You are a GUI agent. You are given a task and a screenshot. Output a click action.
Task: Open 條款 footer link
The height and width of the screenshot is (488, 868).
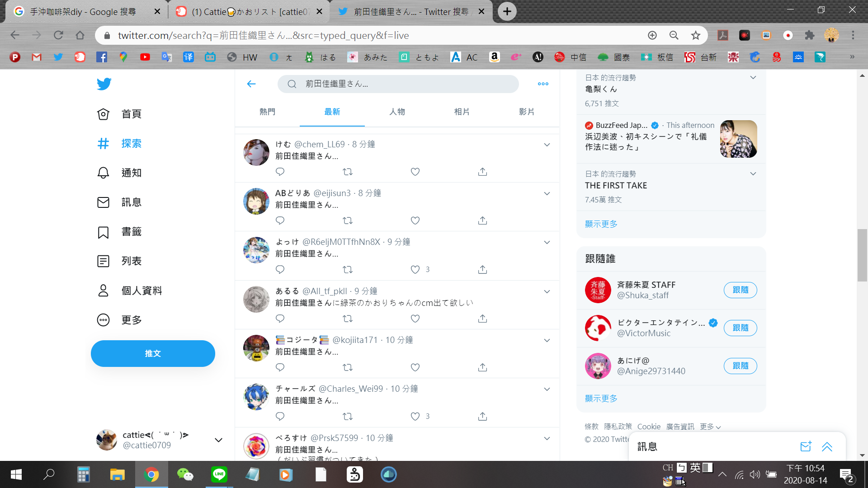pos(591,427)
